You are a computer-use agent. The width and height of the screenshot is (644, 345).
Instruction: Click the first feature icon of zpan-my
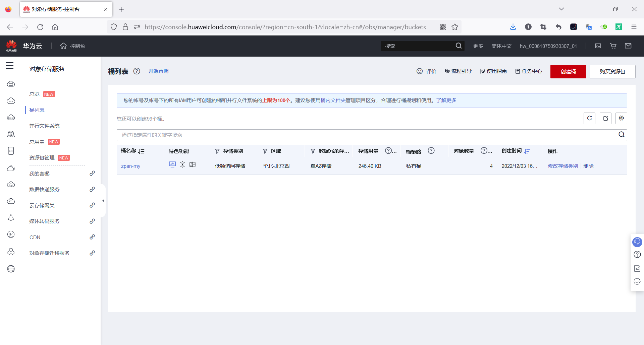[x=172, y=164]
